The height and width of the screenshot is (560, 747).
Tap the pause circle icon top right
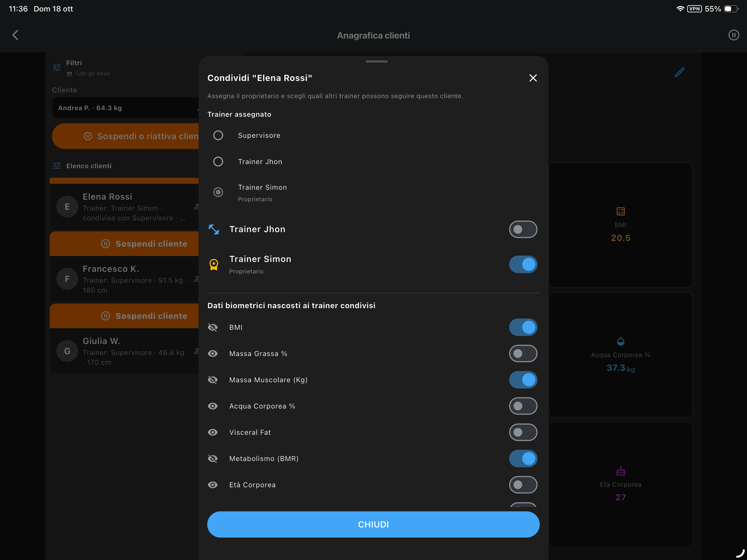pyautogui.click(x=734, y=35)
